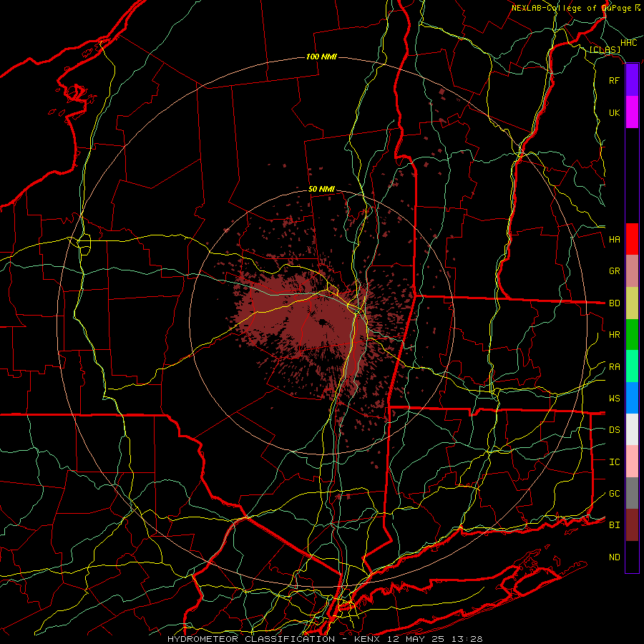This screenshot has height=644, width=644.
Task: Click the BI brown legend swatch
Action: coord(632,525)
